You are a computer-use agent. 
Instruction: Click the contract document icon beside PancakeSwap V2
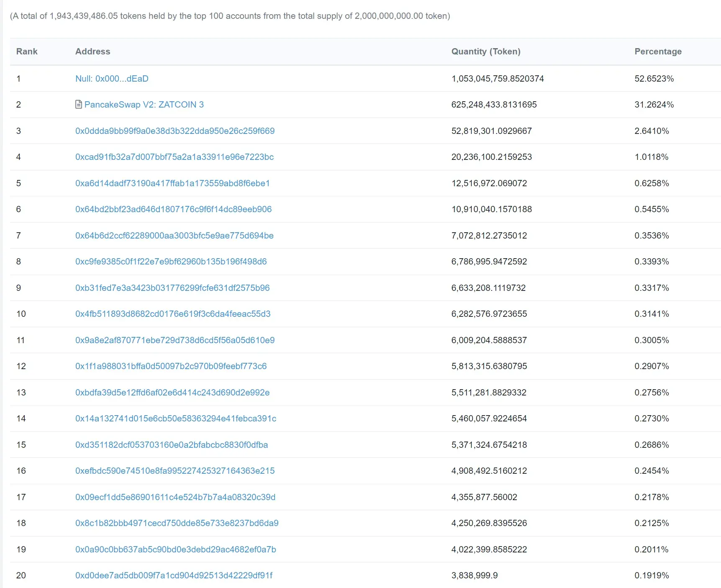(79, 105)
